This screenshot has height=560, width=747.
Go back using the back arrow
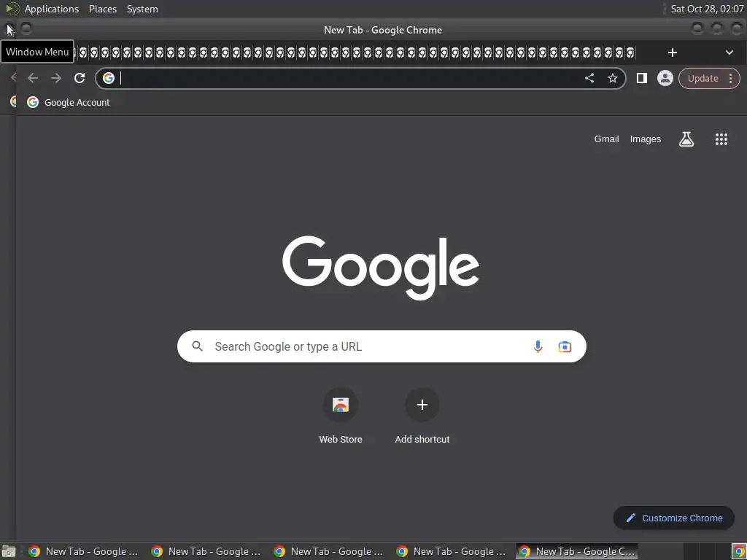click(32, 78)
